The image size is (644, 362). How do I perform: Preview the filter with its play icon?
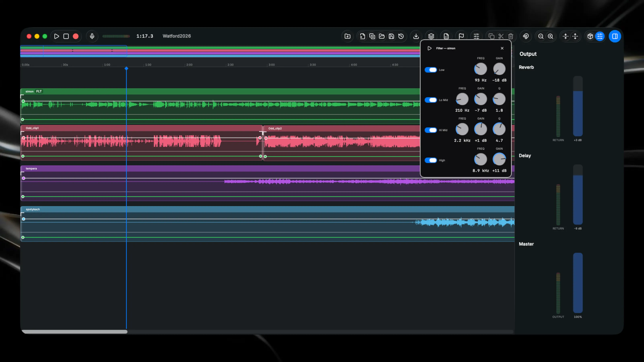tap(429, 48)
